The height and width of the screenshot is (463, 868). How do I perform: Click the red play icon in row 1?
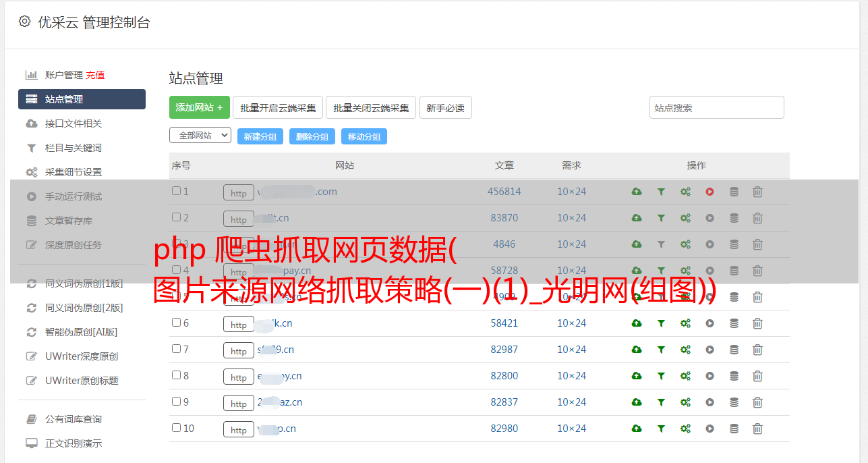pyautogui.click(x=710, y=192)
